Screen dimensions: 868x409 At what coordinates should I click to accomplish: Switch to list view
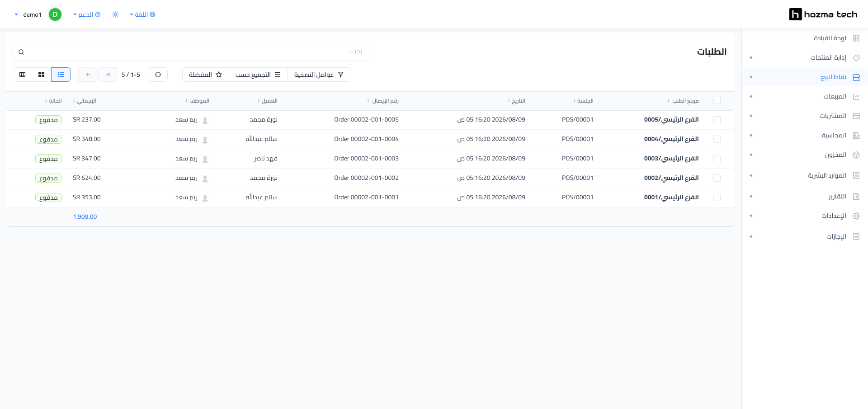pyautogui.click(x=61, y=75)
